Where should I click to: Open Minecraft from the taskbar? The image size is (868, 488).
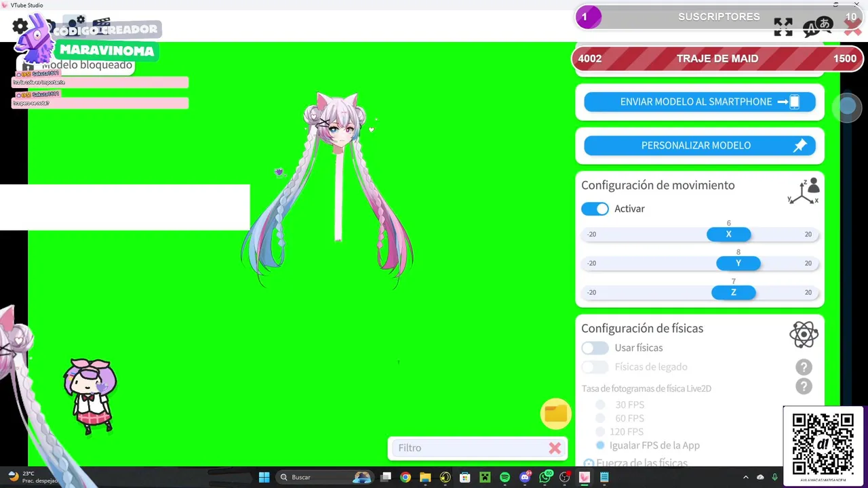click(x=485, y=477)
